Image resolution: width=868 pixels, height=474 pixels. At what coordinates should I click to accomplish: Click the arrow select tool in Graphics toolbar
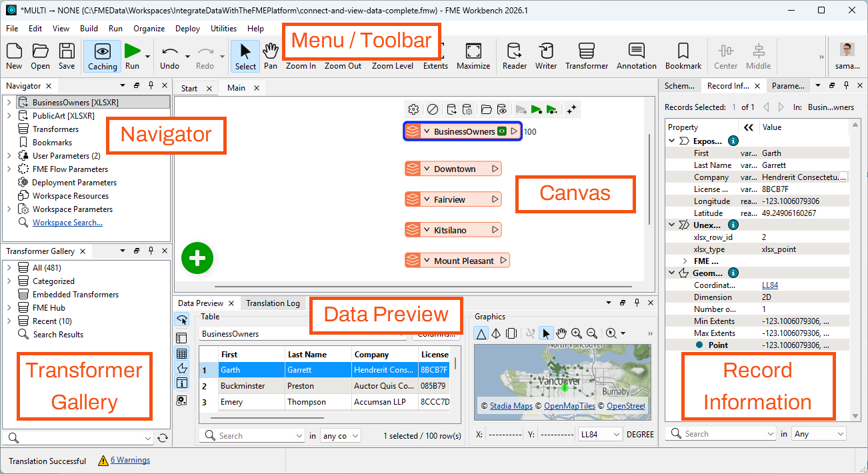pyautogui.click(x=547, y=333)
